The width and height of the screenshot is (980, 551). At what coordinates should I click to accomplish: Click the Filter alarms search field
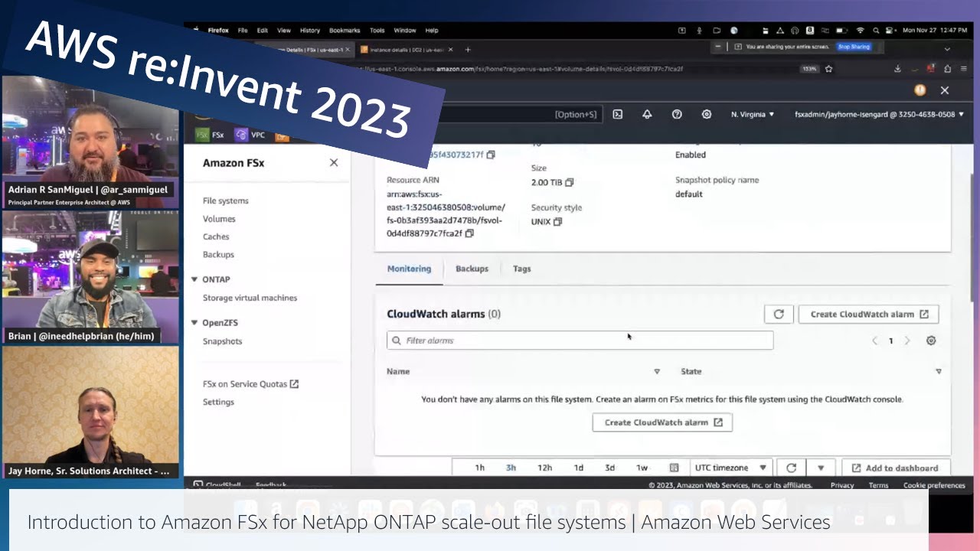point(580,341)
